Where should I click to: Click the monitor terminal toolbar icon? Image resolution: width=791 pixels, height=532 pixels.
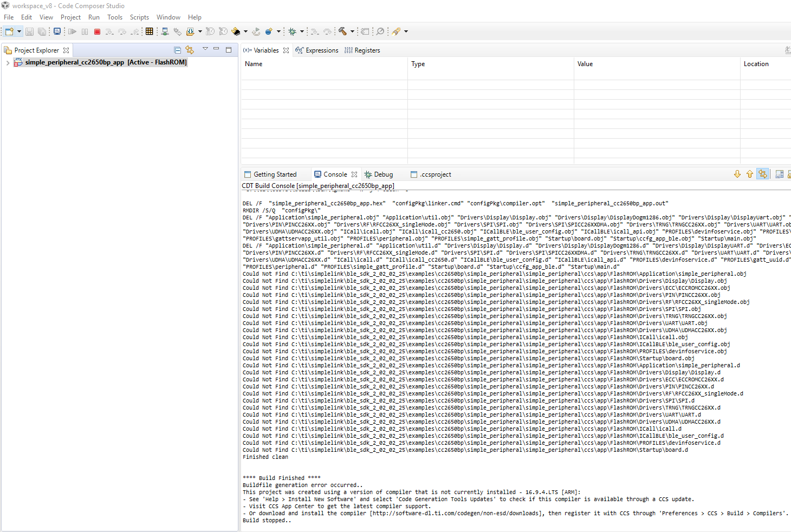point(57,31)
